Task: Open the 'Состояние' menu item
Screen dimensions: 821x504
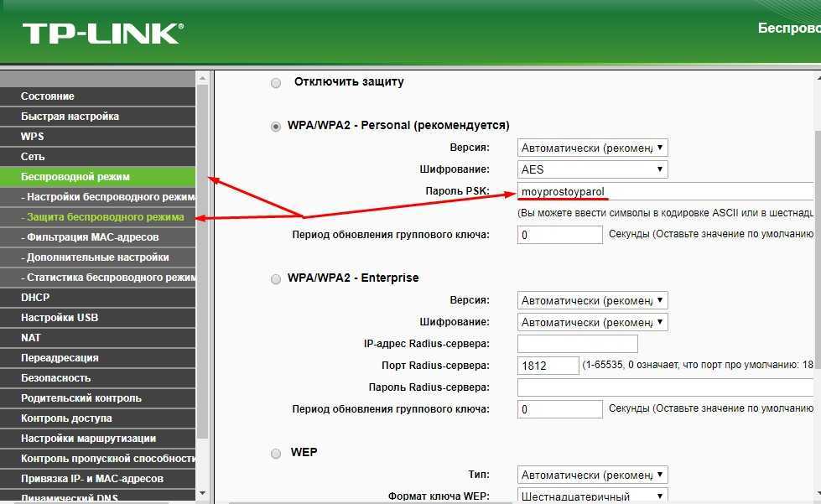Action: click(x=48, y=96)
